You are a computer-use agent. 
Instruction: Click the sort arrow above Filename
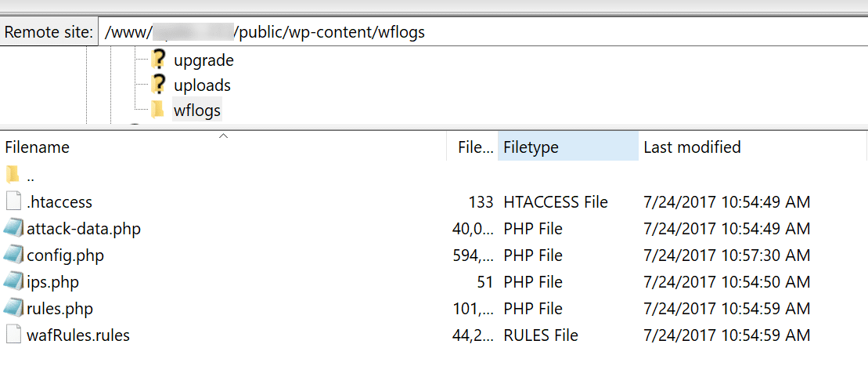tap(223, 136)
